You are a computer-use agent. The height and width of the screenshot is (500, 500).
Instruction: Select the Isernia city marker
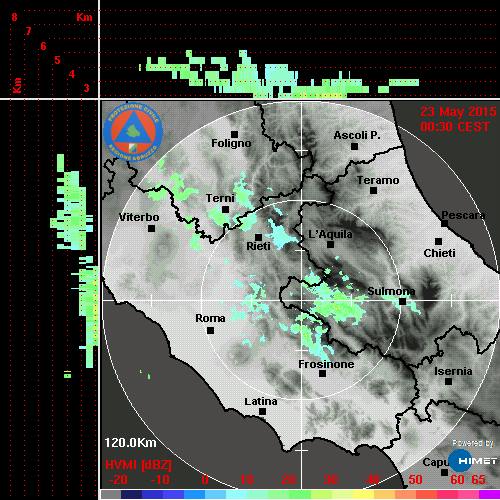[x=449, y=381]
